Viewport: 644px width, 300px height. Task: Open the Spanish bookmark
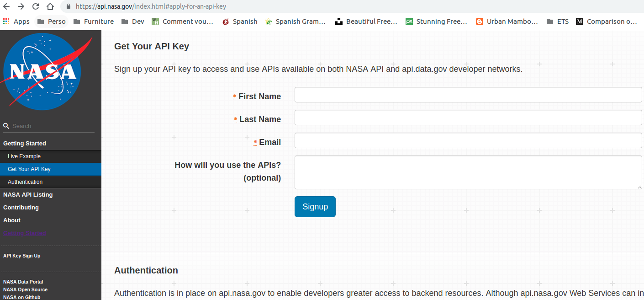240,21
